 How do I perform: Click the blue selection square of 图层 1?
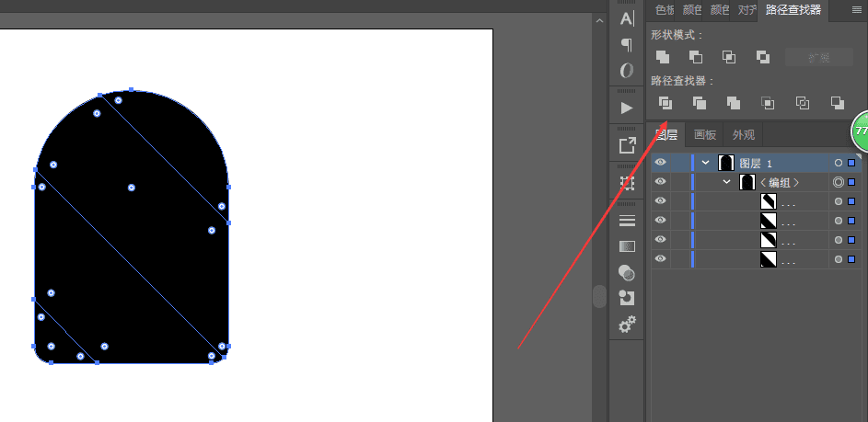coord(851,163)
